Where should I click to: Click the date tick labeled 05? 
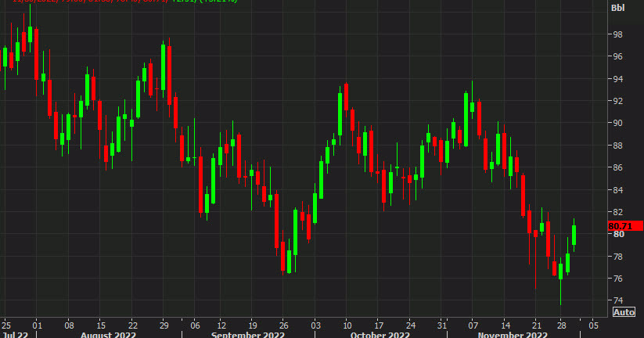pos(593,325)
